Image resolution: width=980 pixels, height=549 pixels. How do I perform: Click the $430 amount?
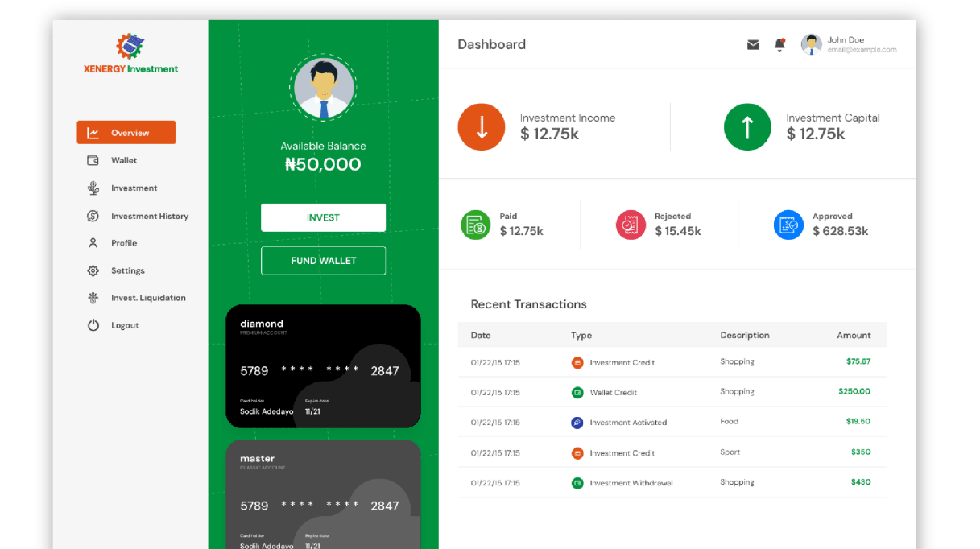pyautogui.click(x=861, y=481)
